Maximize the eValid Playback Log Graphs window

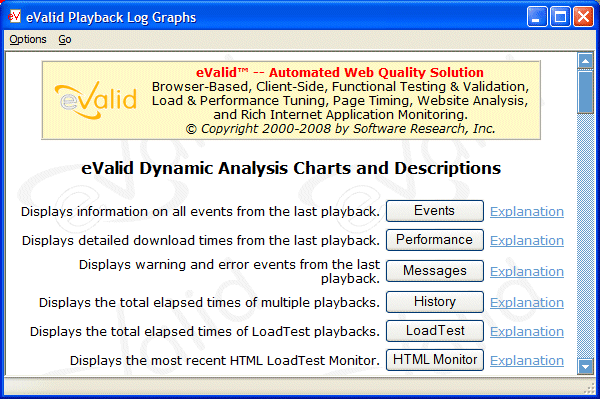560,17
